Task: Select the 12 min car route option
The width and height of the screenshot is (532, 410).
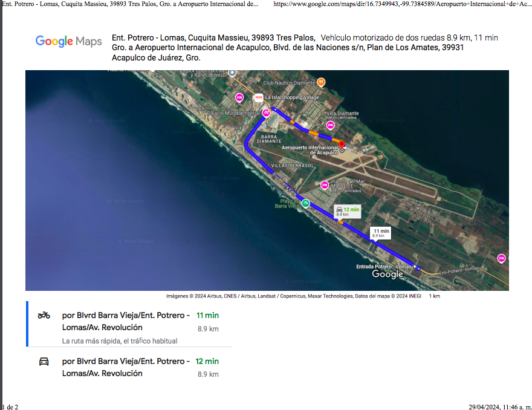Action: click(129, 367)
